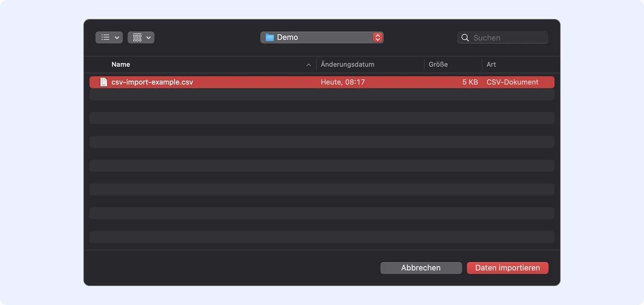Sort by the Name column header
This screenshot has height=305, width=644.
pos(121,65)
